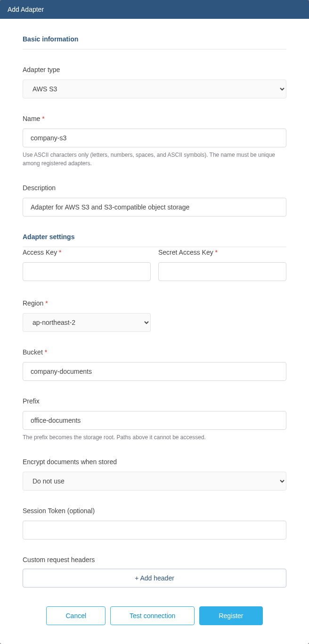Focus the Session Token input field

click(154, 530)
